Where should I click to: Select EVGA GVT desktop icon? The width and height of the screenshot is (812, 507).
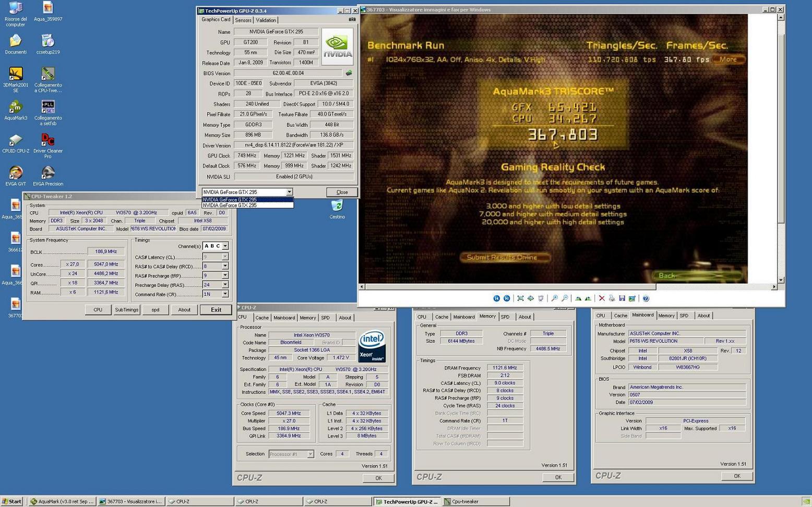pyautogui.click(x=16, y=176)
